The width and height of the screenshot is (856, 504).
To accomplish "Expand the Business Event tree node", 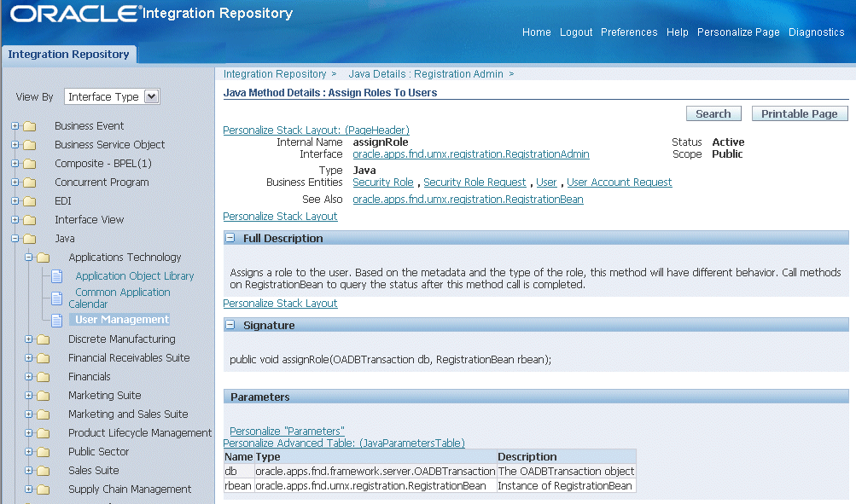I will click(x=15, y=126).
